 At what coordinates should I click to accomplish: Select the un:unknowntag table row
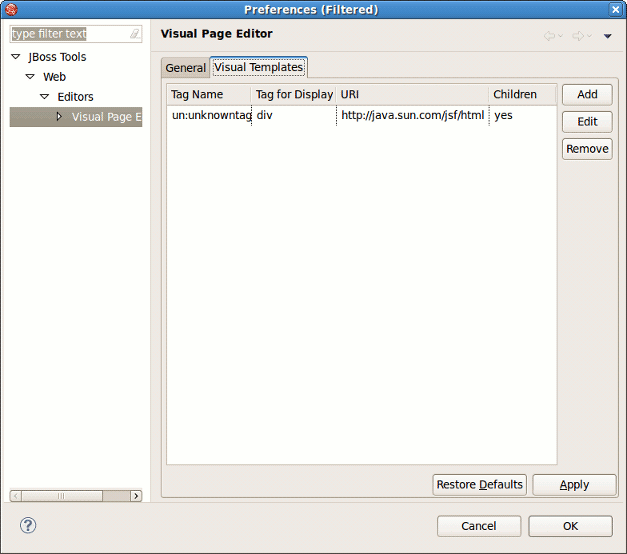[300, 115]
